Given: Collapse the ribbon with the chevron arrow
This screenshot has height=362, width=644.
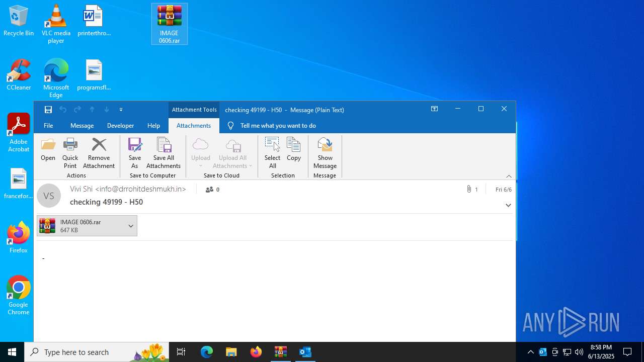Looking at the screenshot, I should [x=509, y=176].
